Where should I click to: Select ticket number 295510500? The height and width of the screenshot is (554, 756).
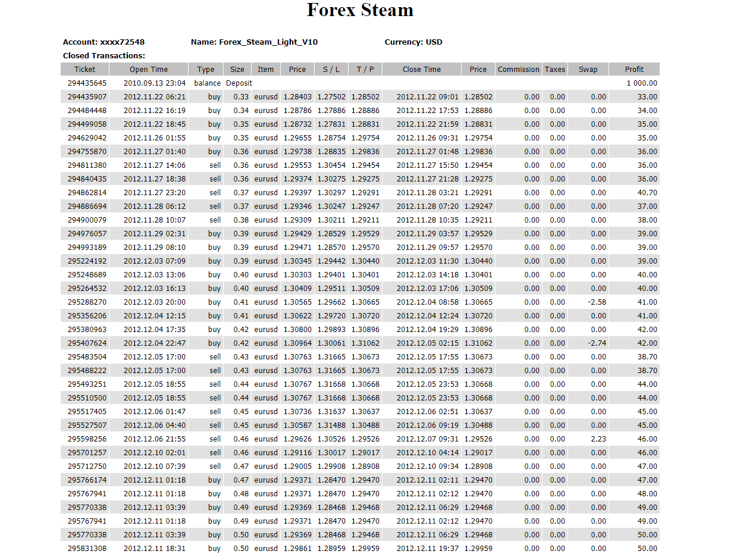click(x=87, y=398)
